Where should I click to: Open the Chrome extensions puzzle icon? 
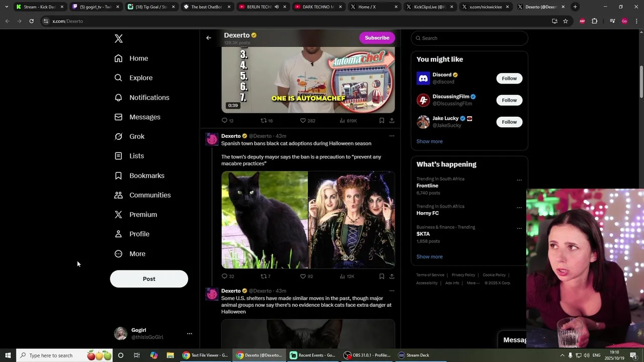click(x=594, y=21)
